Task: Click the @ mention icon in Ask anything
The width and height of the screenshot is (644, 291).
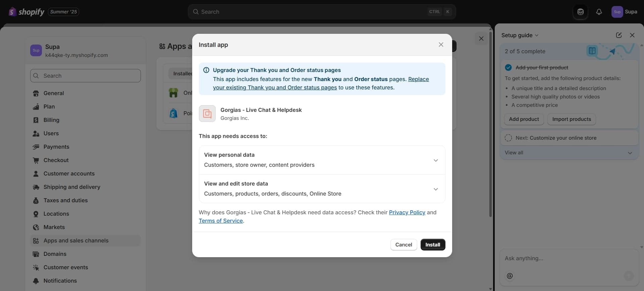Action: coord(509,276)
